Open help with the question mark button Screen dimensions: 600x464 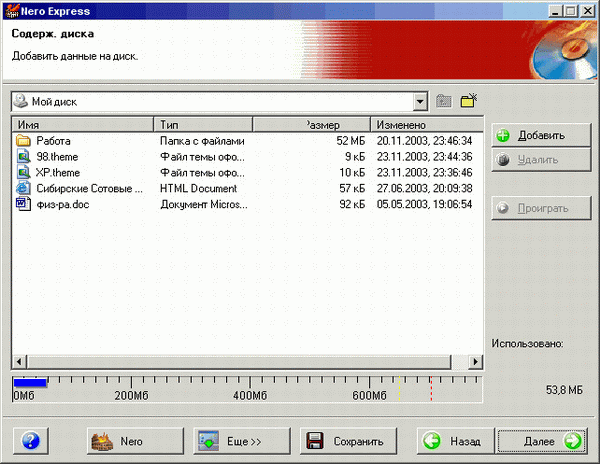tap(31, 441)
